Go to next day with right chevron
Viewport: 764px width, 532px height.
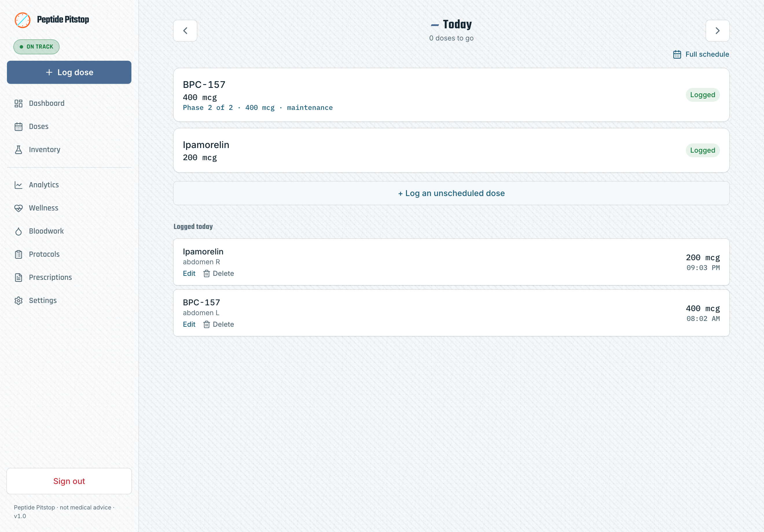coord(717,31)
